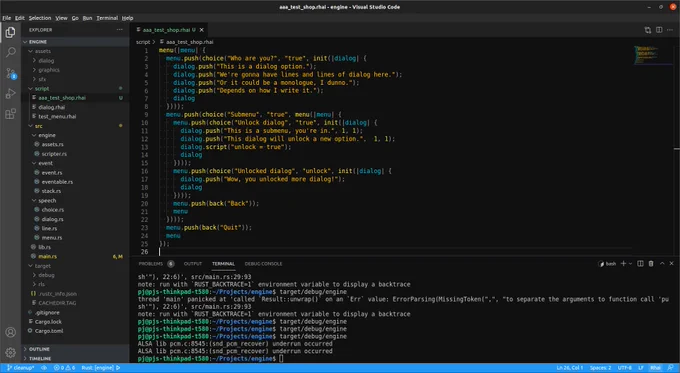
Task: Click Ln 26, Col 1 in status bar
Action: [x=570, y=368]
